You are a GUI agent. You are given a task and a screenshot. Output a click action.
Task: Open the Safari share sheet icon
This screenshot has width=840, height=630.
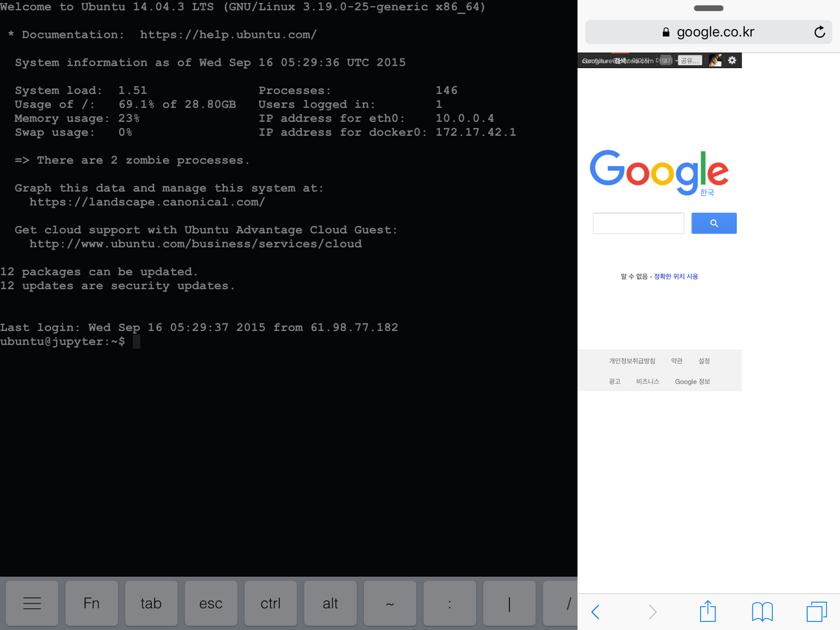pyautogui.click(x=708, y=610)
